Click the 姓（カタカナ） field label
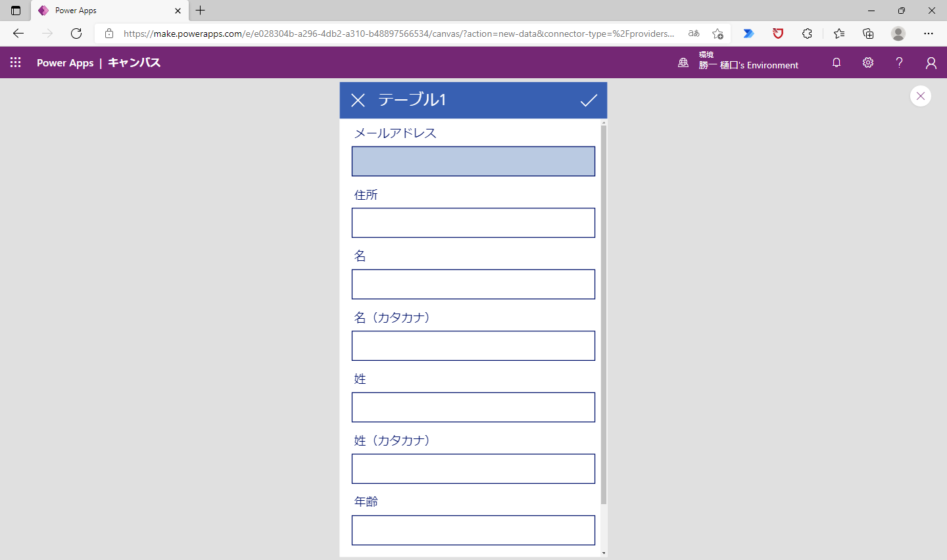 (393, 440)
